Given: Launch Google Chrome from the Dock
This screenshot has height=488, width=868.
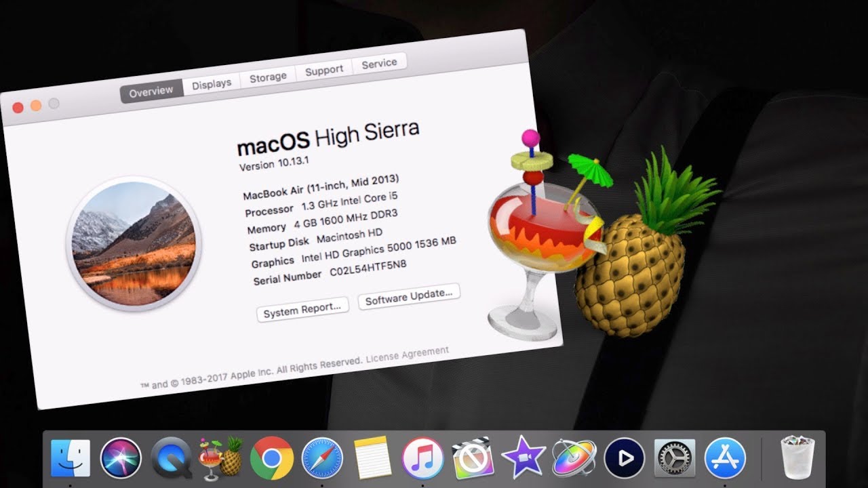Looking at the screenshot, I should point(271,459).
